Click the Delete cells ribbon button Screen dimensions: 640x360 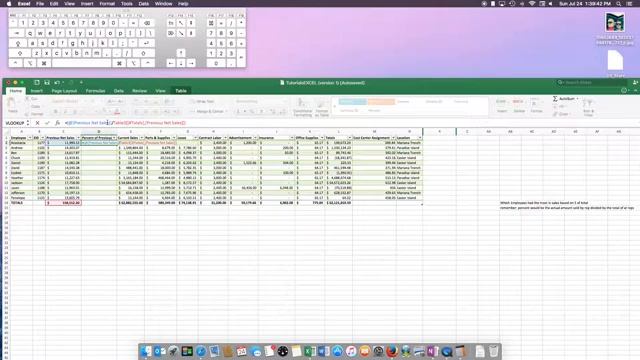[x=519, y=106]
